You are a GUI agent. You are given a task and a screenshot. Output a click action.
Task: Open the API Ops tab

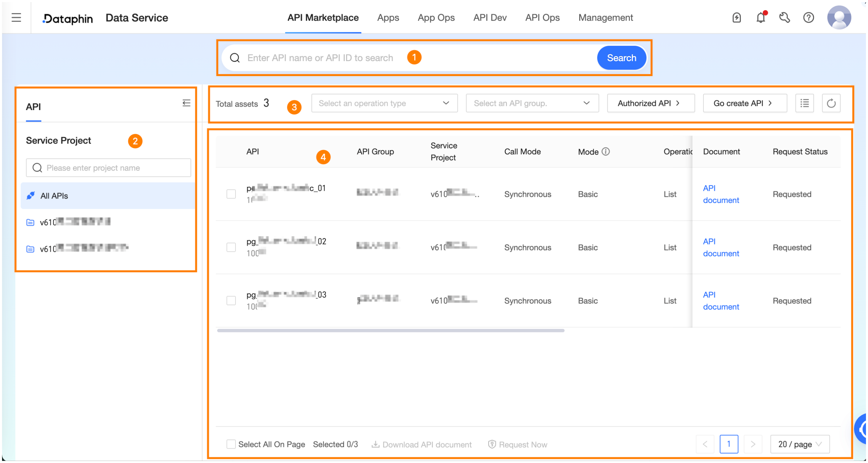tap(543, 18)
